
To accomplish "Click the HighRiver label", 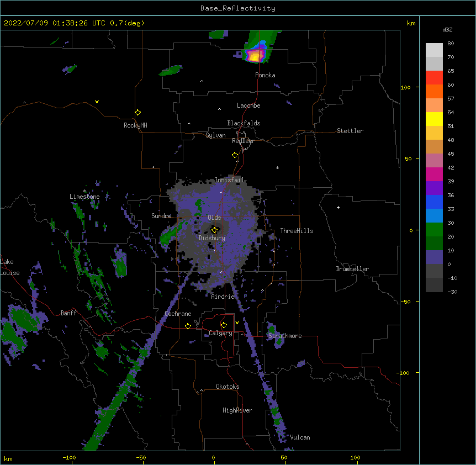I will tap(237, 410).
